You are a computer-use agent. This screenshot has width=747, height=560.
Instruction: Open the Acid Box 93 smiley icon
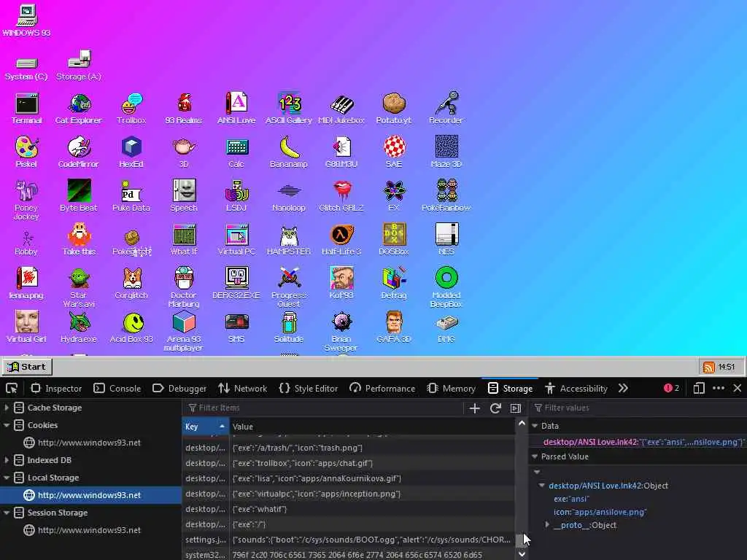[131, 327]
